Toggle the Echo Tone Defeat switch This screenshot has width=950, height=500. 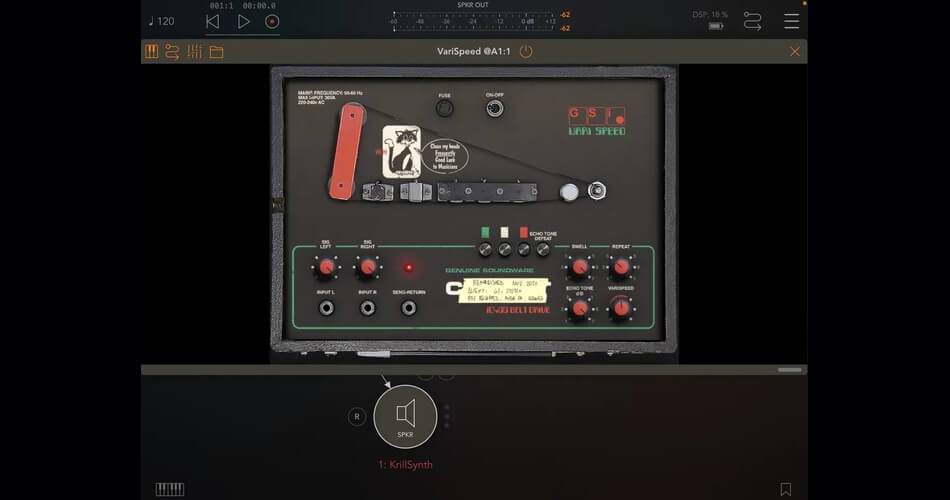tap(543, 248)
